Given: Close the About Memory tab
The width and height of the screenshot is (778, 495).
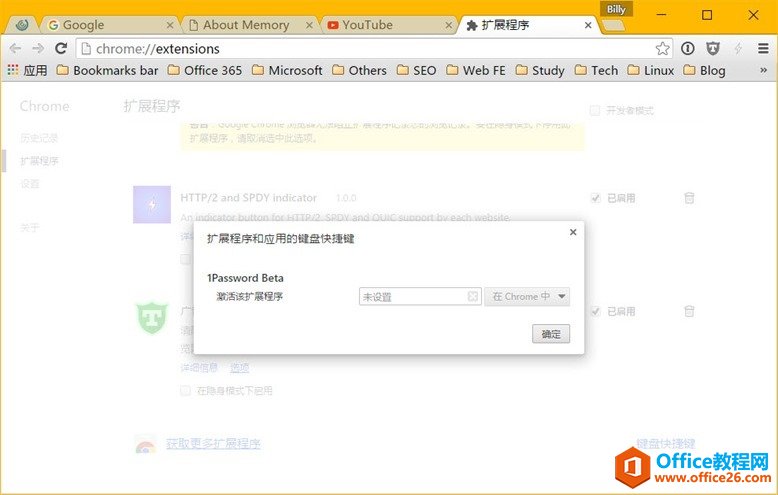Looking at the screenshot, I should [x=309, y=25].
